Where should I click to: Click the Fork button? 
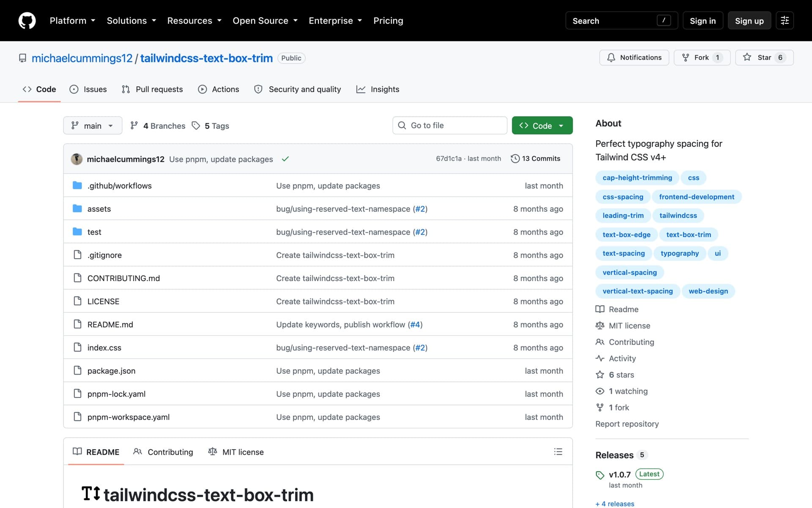[702, 58]
